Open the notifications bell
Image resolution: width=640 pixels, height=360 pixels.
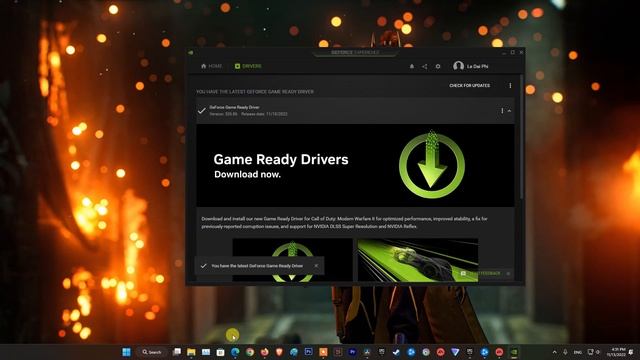(x=412, y=66)
